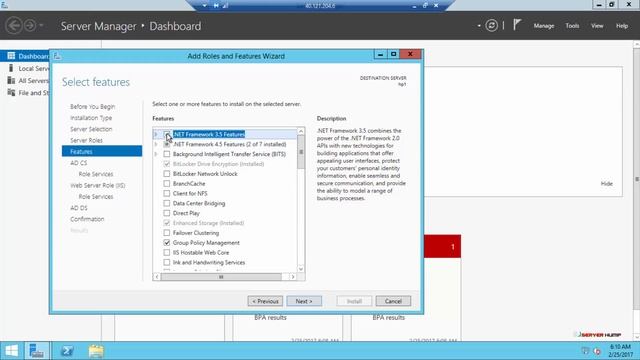Click the features list scroll up arrow

coord(301,131)
